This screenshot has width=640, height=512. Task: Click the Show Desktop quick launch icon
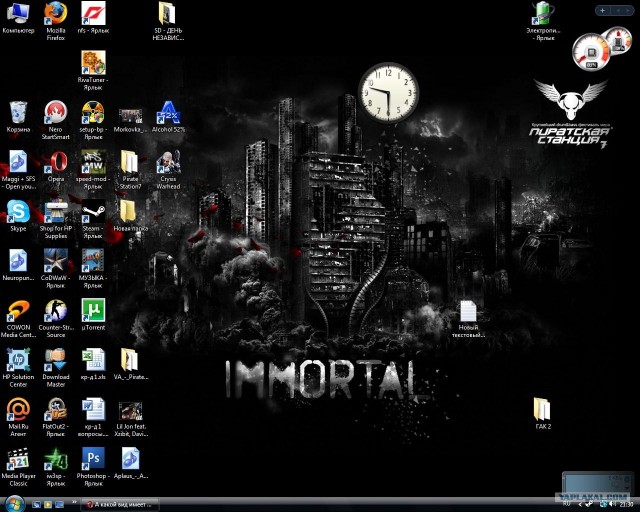[x=36, y=505]
